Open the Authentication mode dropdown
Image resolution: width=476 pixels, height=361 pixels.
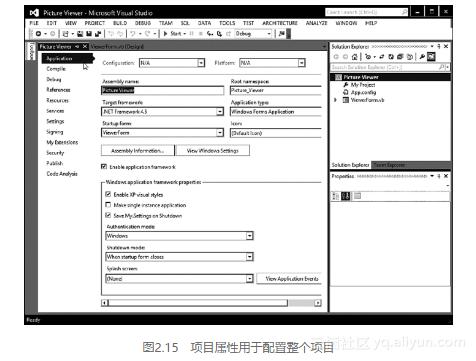click(249, 236)
